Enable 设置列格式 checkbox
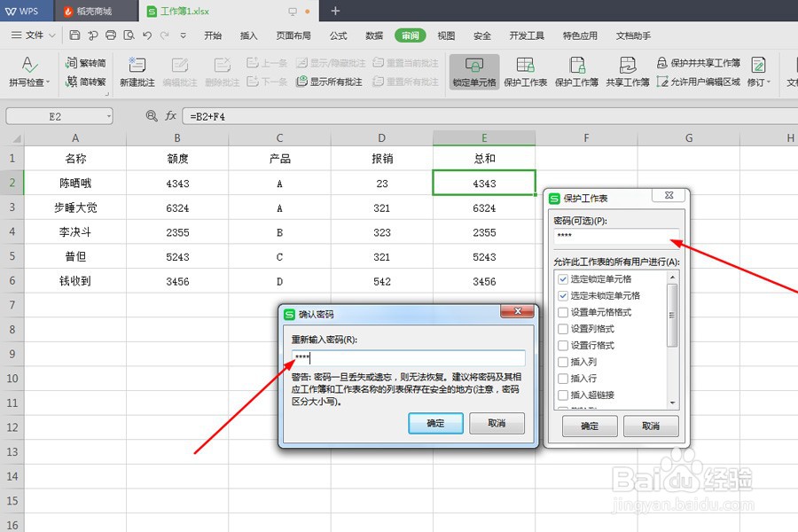 [563, 329]
